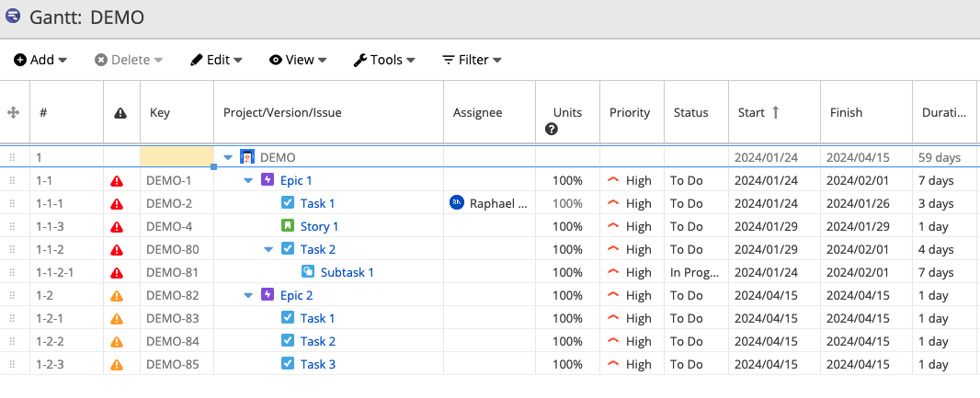Image resolution: width=980 pixels, height=398 pixels.
Task: Collapse the Epic 1 tree node
Action: [248, 181]
